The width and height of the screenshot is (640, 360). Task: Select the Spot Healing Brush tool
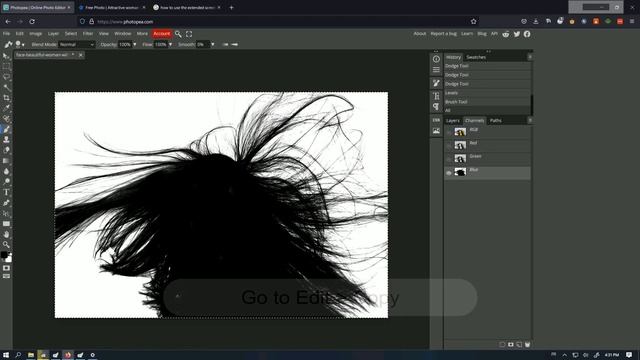(x=6, y=119)
